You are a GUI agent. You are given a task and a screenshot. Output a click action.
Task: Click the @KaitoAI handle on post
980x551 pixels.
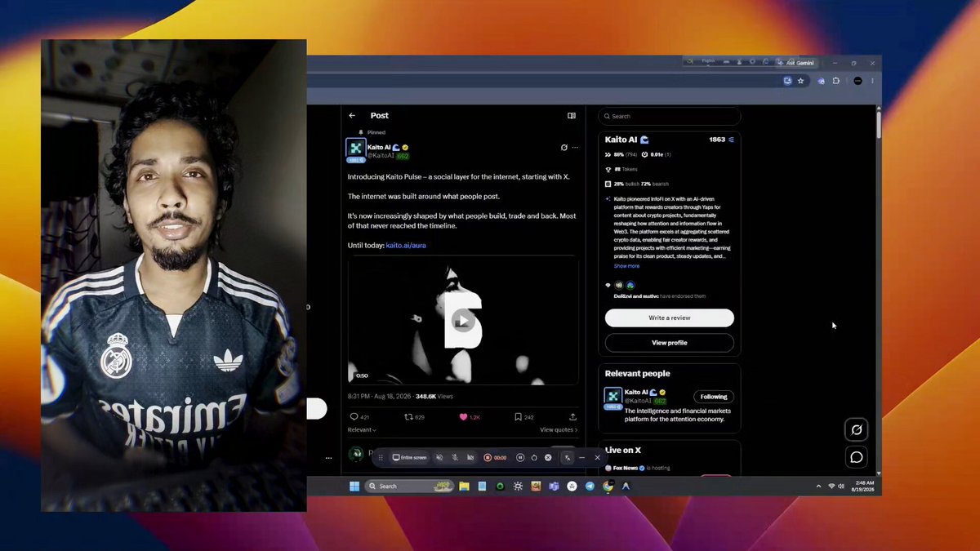coord(381,155)
